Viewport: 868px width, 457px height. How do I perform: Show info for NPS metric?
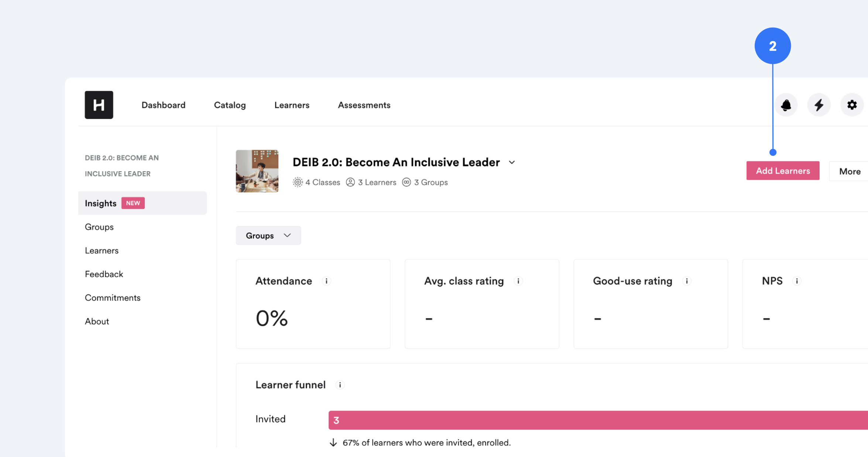pos(797,281)
